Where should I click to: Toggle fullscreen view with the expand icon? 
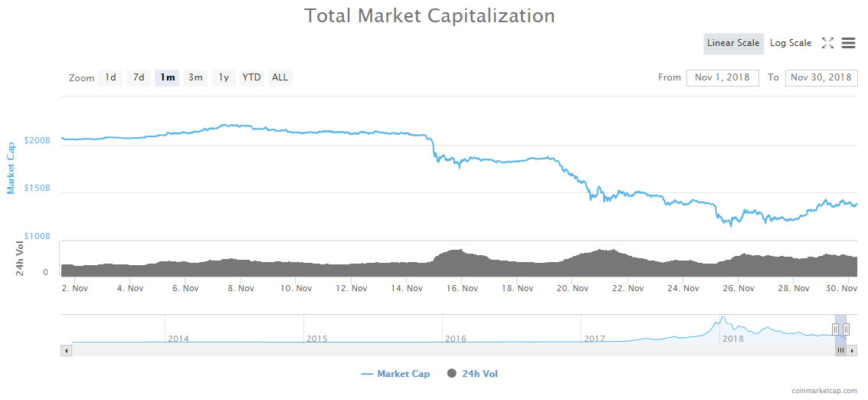(x=827, y=43)
